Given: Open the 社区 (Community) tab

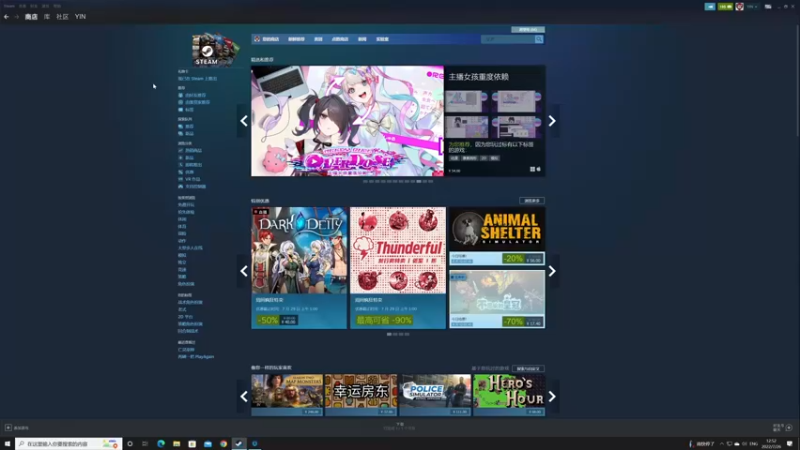Looking at the screenshot, I should click(x=62, y=17).
